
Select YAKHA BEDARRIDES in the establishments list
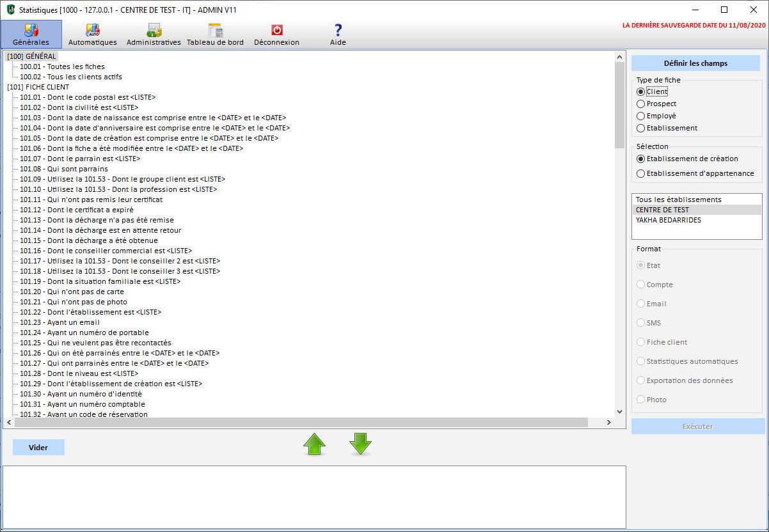[668, 220]
